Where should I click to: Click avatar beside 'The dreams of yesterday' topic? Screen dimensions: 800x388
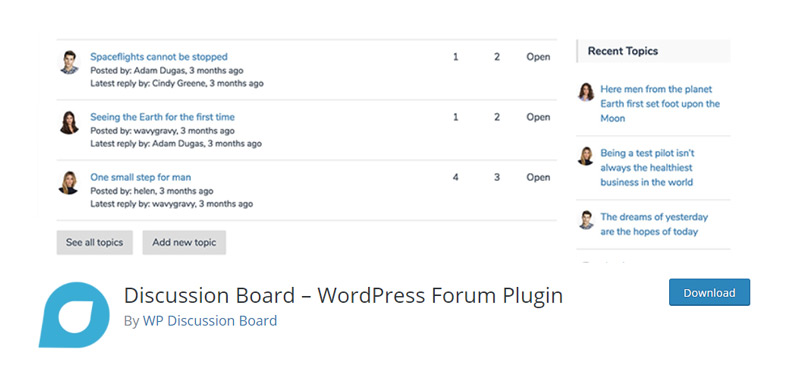[586, 220]
